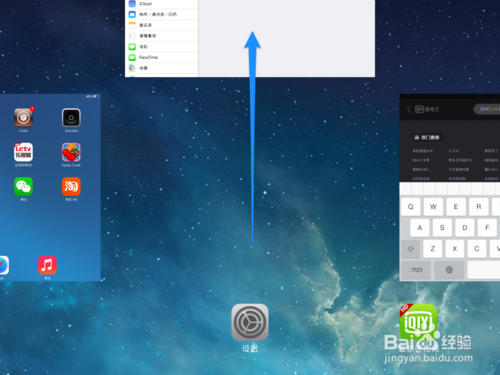
Task: Launch Candy Crush in home screen card
Action: point(71,152)
